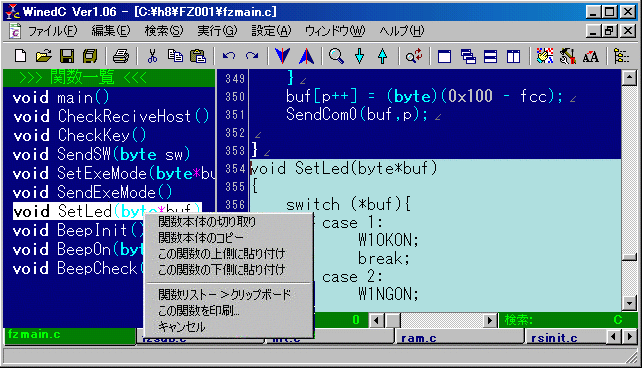Click line number 354 in gutter

coord(235,169)
